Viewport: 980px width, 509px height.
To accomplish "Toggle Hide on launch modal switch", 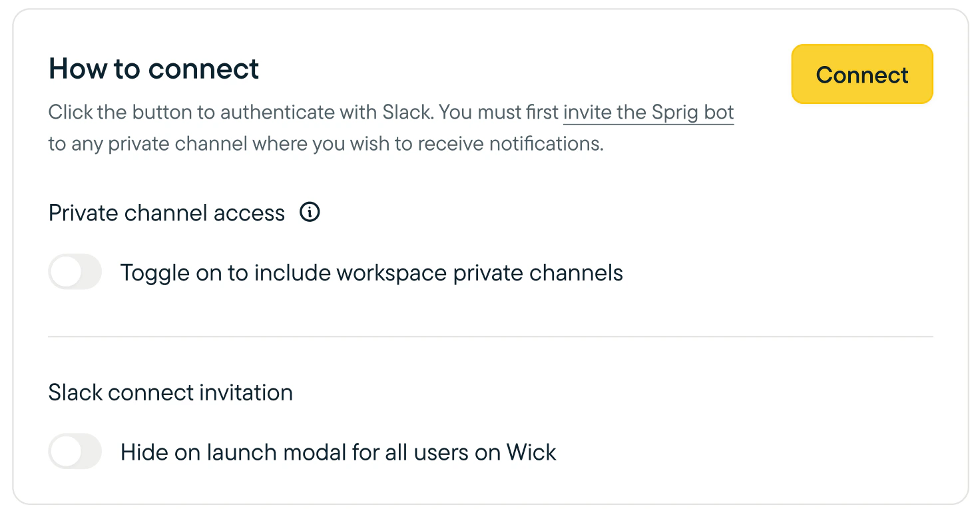I will coord(75,452).
